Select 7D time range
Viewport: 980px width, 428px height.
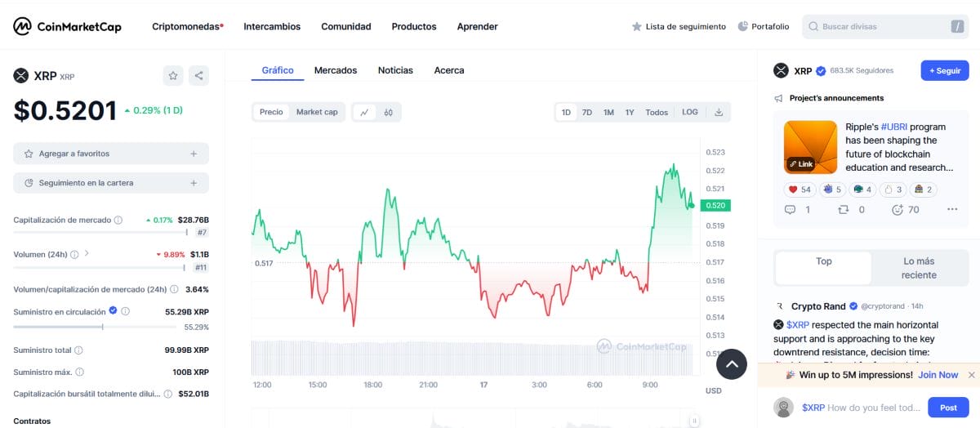click(x=586, y=113)
